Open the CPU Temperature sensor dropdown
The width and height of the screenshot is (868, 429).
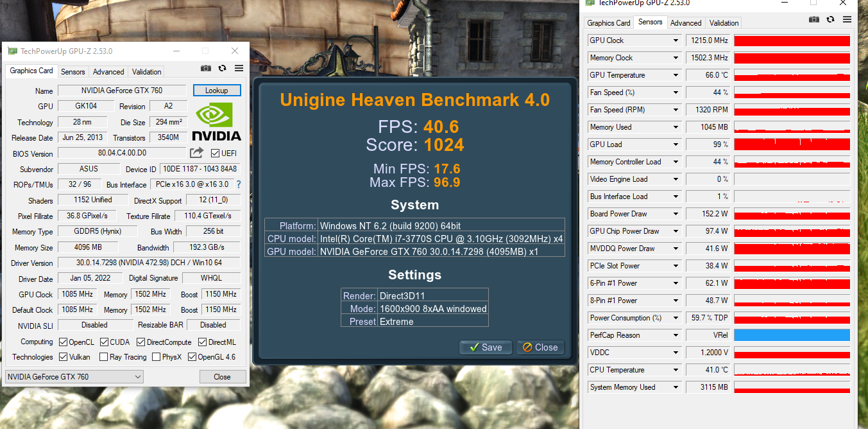pos(676,370)
